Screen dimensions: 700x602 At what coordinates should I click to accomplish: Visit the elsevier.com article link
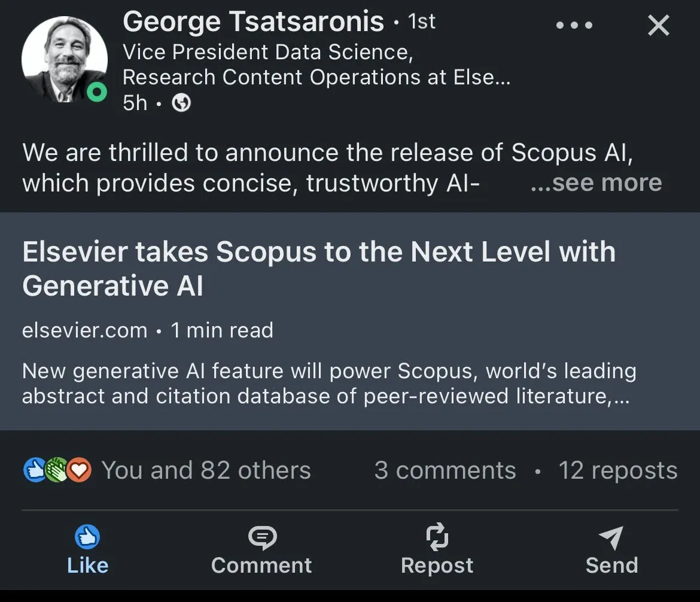(84, 330)
